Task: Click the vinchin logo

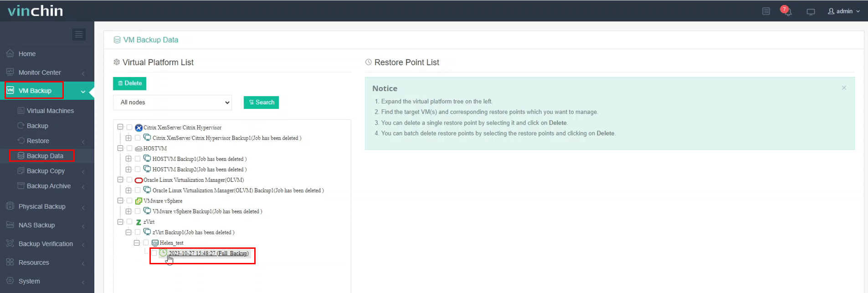Action: [x=36, y=11]
